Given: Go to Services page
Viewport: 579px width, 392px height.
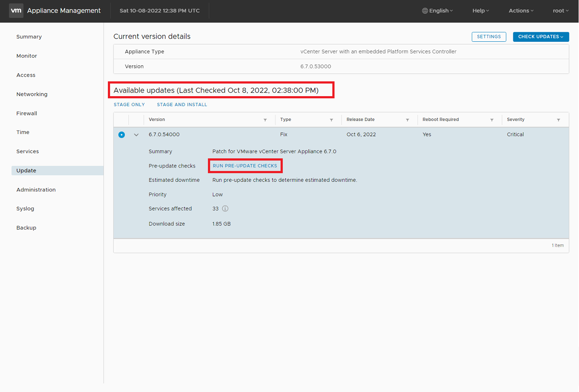Looking at the screenshot, I should tap(27, 151).
